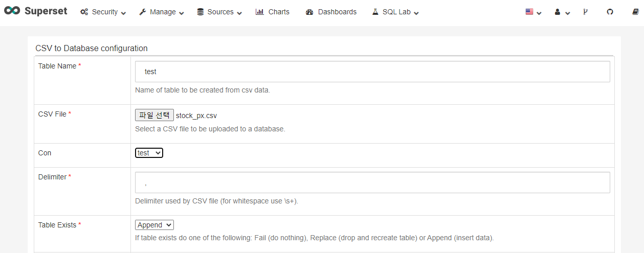
Task: Click the file chooser button
Action: 154,115
